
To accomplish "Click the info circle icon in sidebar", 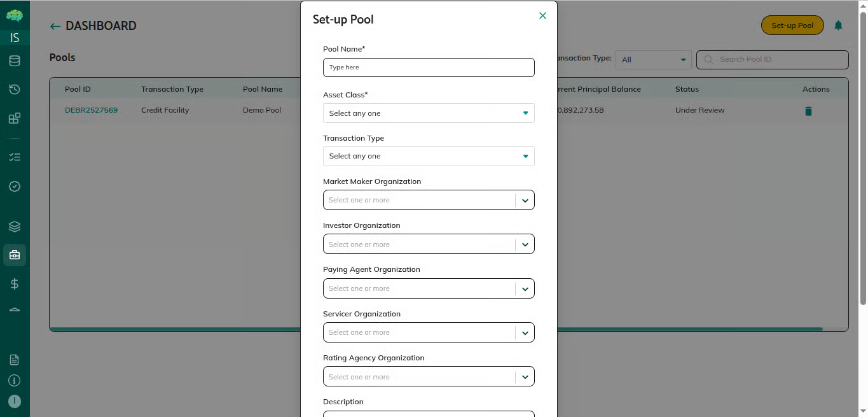I will pyautogui.click(x=15, y=381).
